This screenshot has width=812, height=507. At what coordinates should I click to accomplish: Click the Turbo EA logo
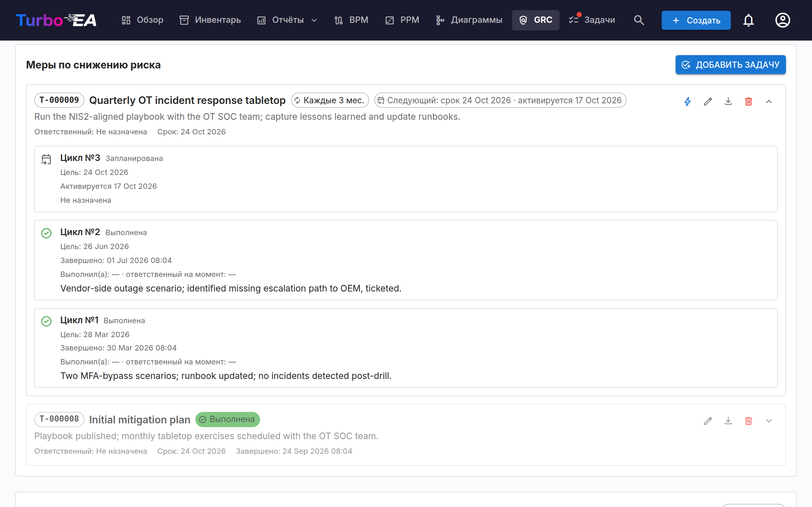coord(56,20)
